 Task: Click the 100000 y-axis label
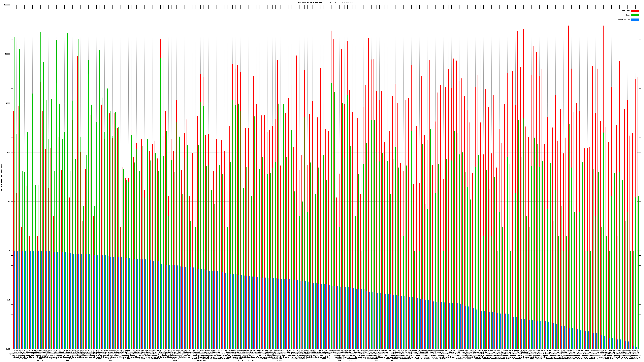click(x=7, y=5)
